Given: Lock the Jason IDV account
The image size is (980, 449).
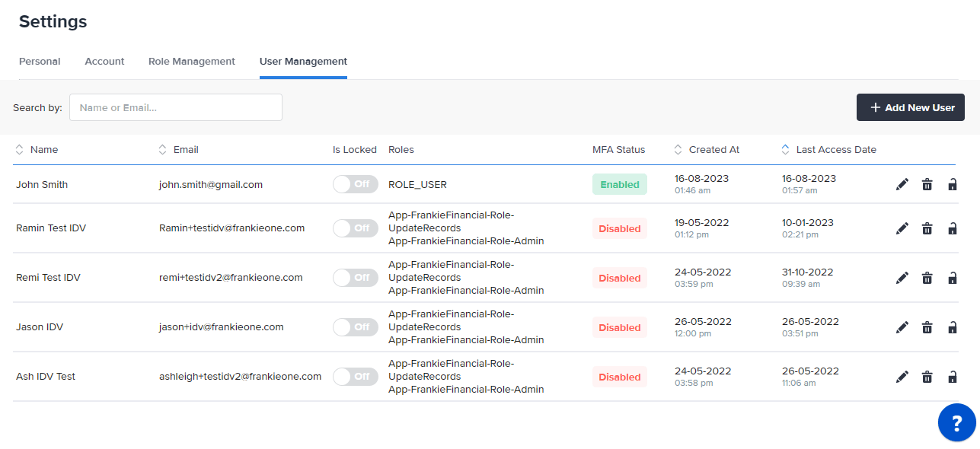Looking at the screenshot, I should [x=952, y=326].
